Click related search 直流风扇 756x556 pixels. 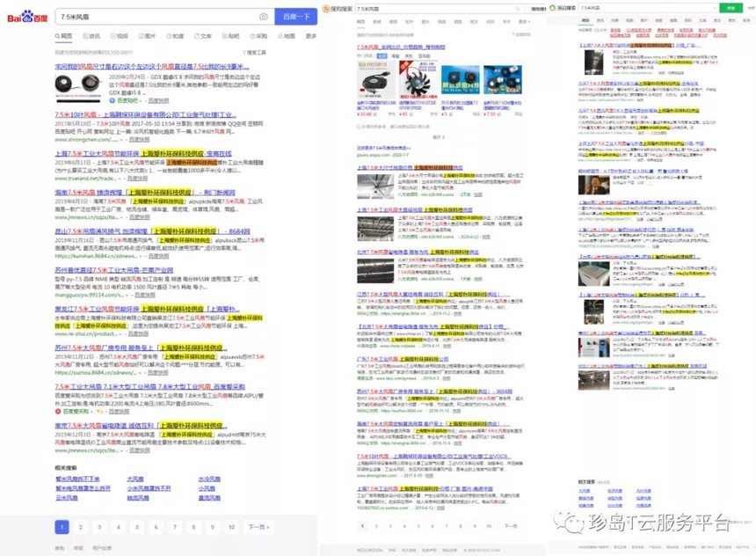(209, 498)
